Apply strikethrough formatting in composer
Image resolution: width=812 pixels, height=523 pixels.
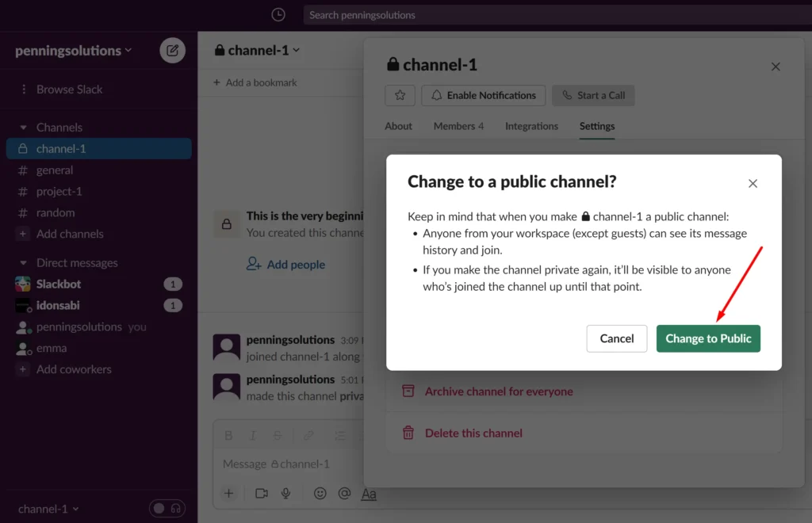pos(278,436)
